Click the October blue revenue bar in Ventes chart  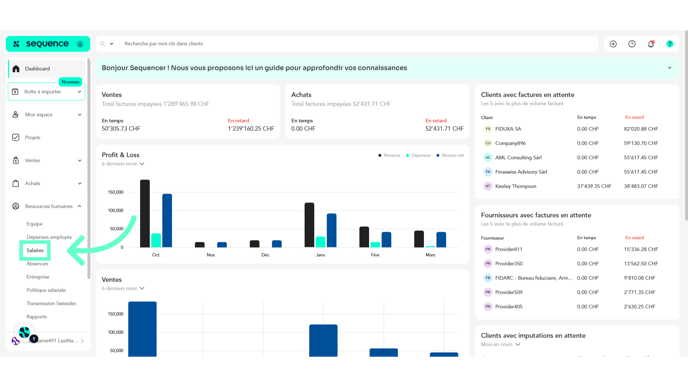pos(142,329)
